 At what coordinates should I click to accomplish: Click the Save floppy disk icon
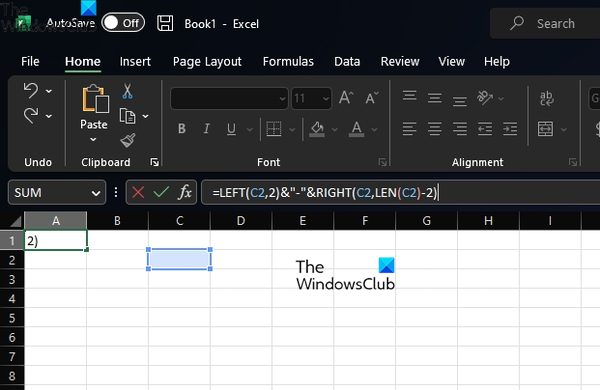[165, 23]
